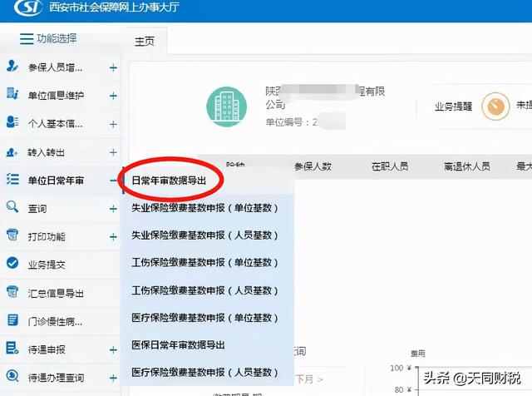Click the 业务提交 checkmark icon
532x396 pixels.
[12, 263]
